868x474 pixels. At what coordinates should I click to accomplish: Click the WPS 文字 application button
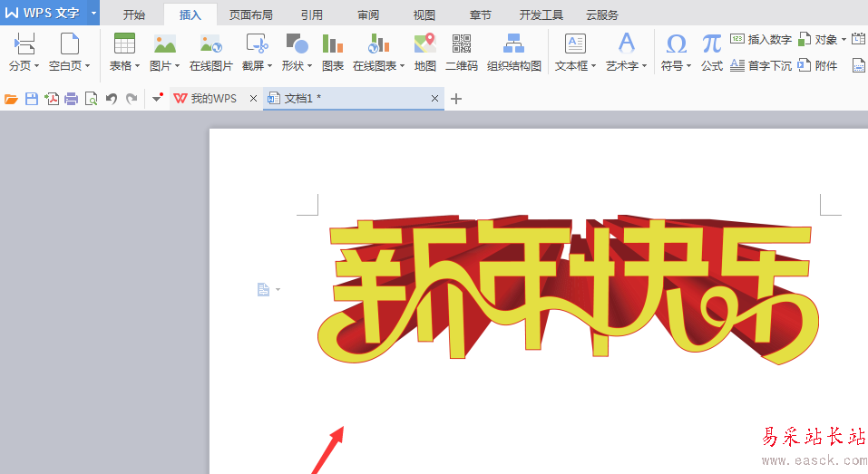pyautogui.click(x=44, y=13)
